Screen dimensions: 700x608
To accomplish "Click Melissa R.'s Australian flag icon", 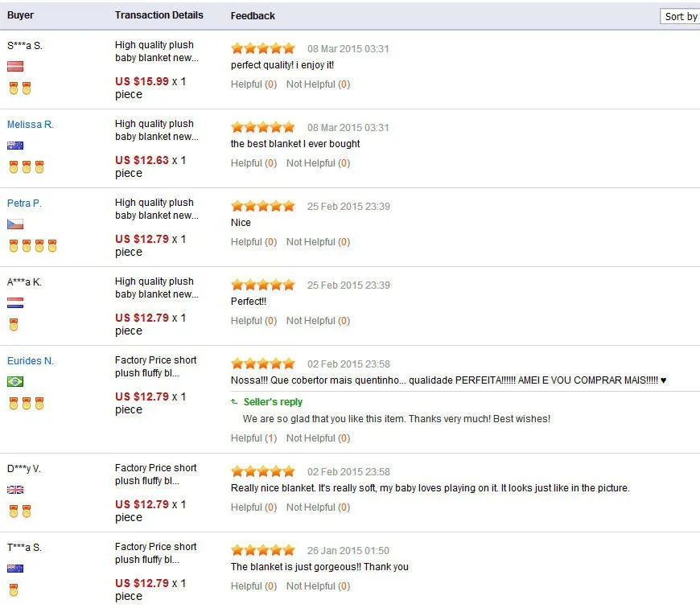I will point(15,146).
